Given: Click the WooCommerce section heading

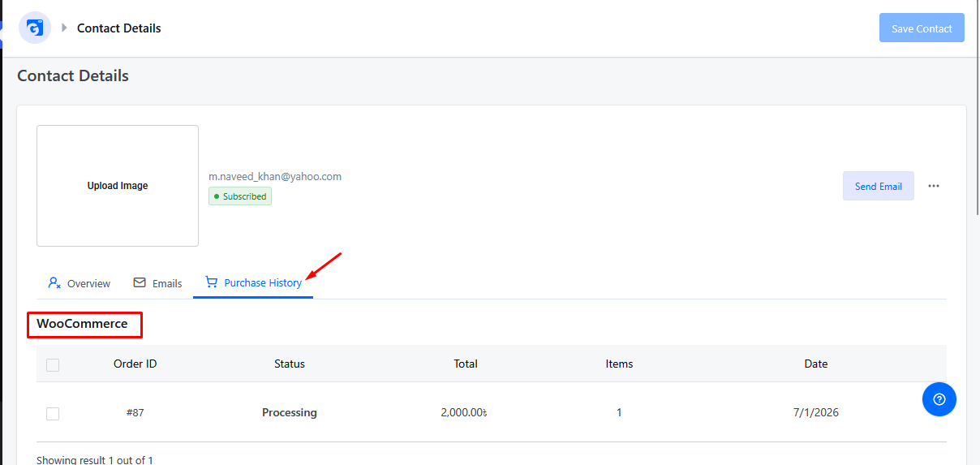Looking at the screenshot, I should [82, 324].
